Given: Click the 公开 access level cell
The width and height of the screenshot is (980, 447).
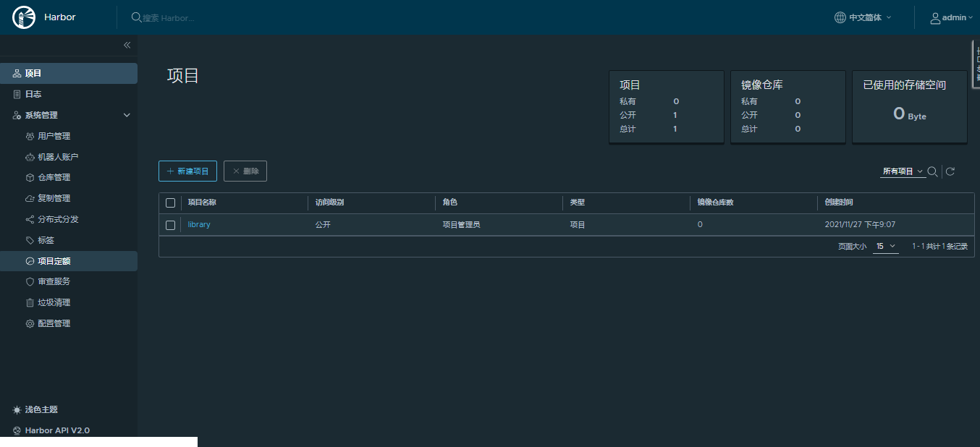Looking at the screenshot, I should coord(323,225).
